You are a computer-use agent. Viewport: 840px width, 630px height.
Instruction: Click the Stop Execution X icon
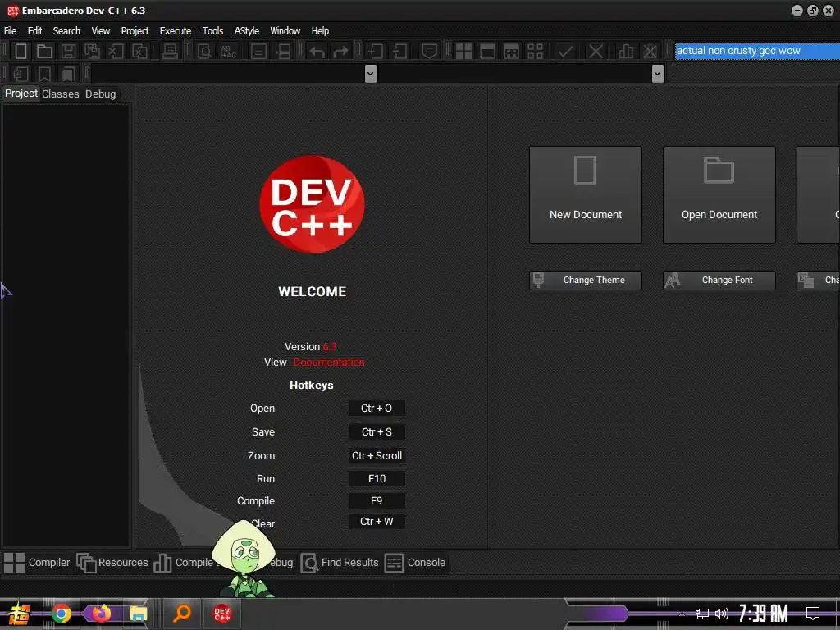[x=596, y=52]
